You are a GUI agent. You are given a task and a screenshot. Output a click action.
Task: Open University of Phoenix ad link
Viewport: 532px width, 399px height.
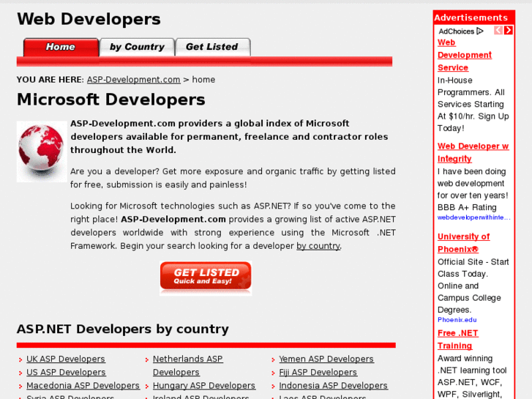point(463,243)
